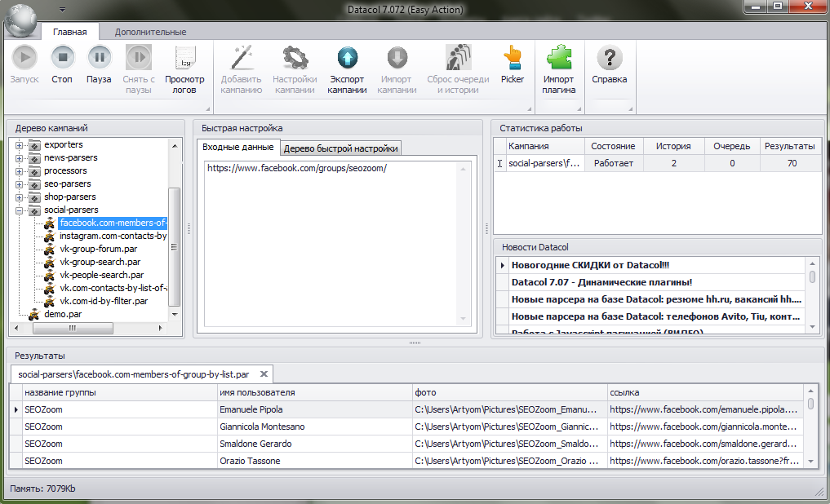Select instagram.com-contacts-by campaign in tree
830x504 pixels.
pyautogui.click(x=113, y=236)
